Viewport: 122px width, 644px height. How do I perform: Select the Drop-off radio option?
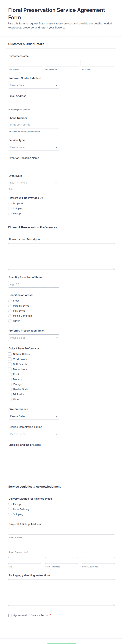click(10, 203)
